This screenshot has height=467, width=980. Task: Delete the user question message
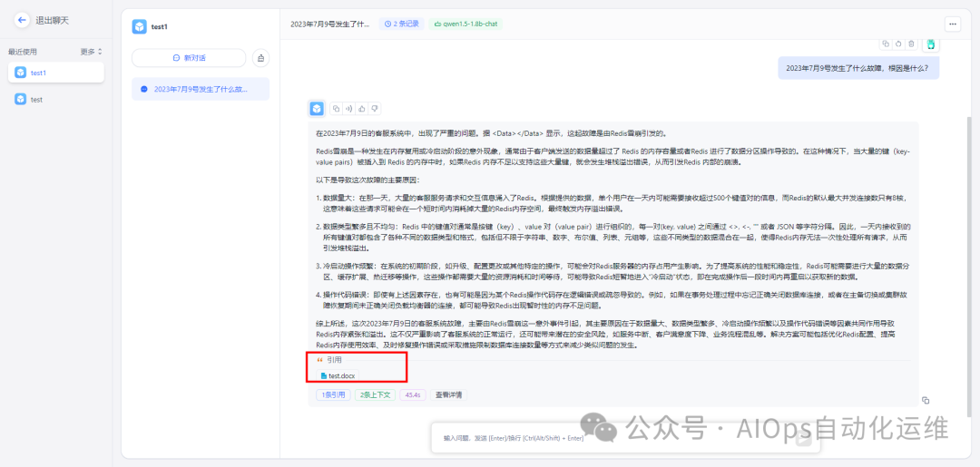pyautogui.click(x=911, y=44)
